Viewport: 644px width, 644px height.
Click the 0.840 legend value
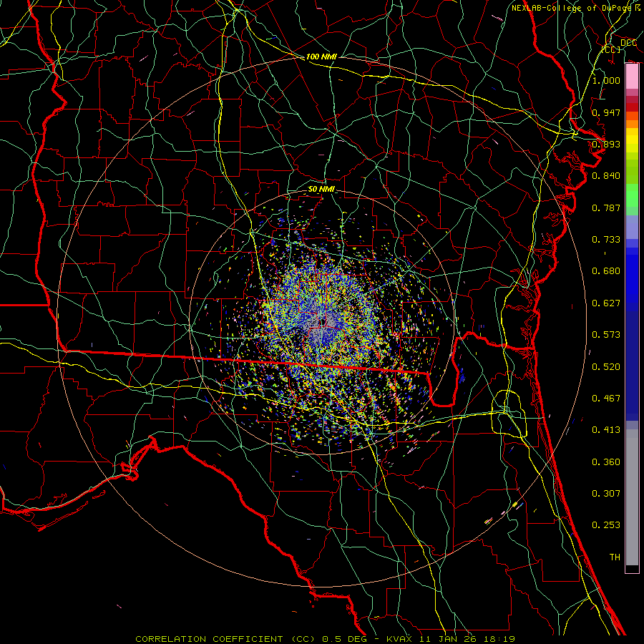pos(606,176)
